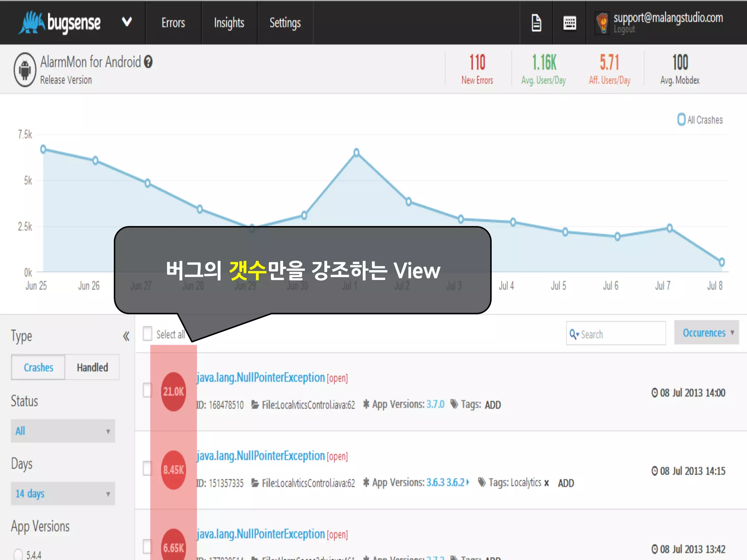Click the Logout link

[x=624, y=30]
